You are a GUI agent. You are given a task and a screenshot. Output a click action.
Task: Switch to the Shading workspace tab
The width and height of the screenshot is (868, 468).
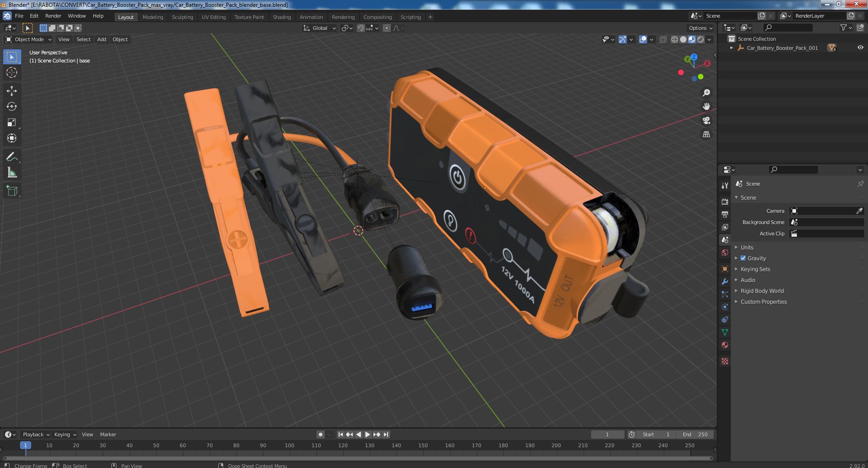pos(282,17)
